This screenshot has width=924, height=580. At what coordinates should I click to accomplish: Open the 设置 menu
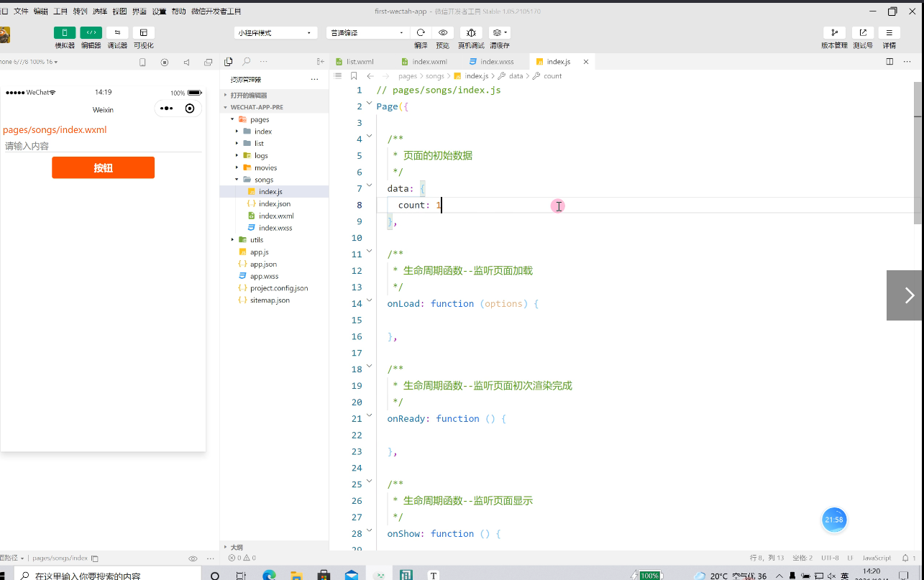159,11
